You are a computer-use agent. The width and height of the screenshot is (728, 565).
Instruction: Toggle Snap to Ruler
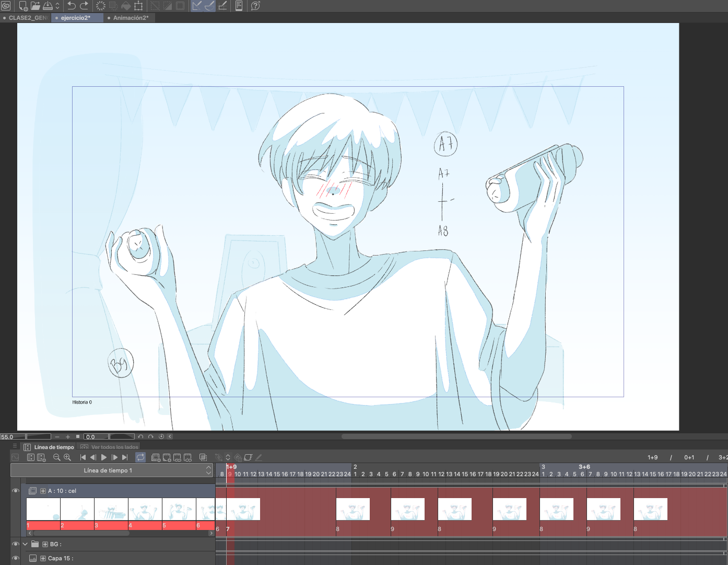coord(197,6)
